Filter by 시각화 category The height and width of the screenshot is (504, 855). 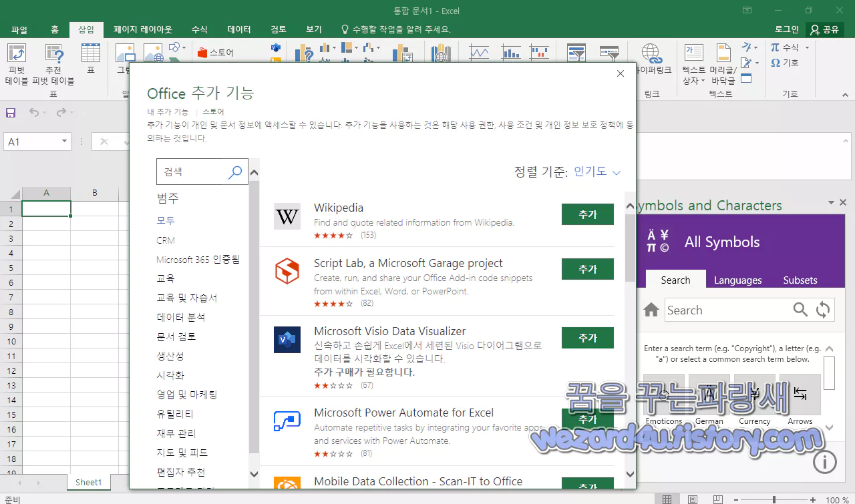tap(170, 375)
